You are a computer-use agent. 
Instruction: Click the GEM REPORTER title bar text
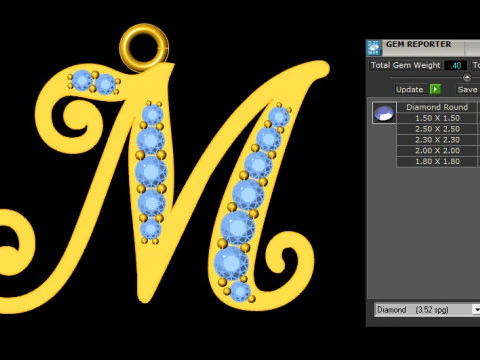click(418, 44)
